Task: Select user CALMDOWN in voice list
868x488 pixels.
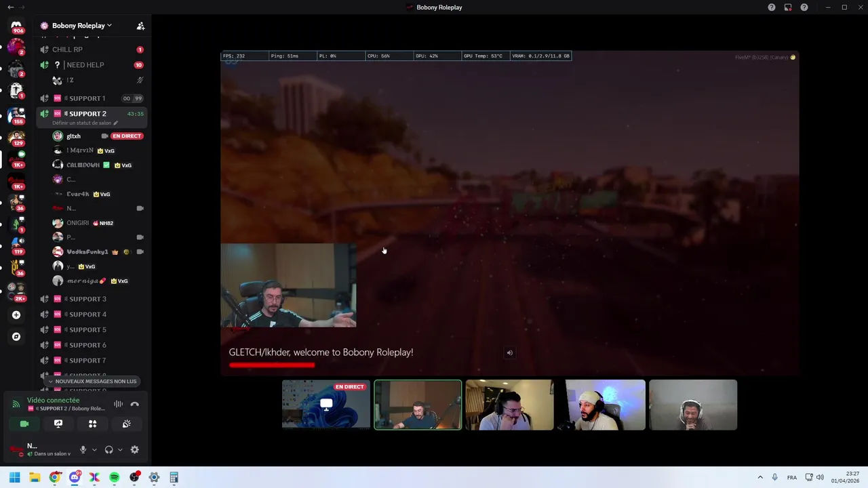Action: pos(98,165)
